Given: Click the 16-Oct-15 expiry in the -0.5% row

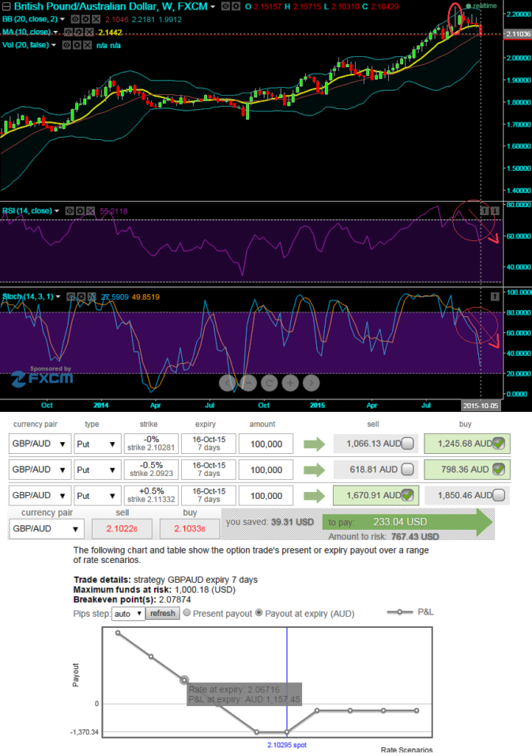Looking at the screenshot, I should pos(209,470).
